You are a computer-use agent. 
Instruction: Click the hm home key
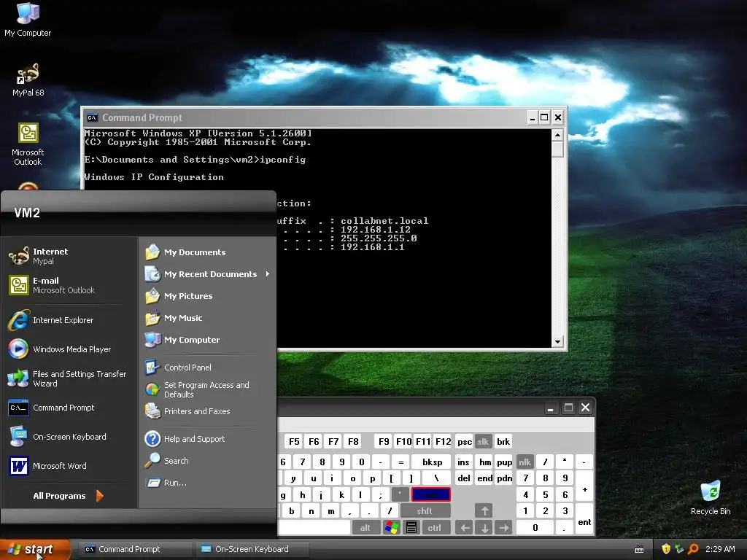485,462
